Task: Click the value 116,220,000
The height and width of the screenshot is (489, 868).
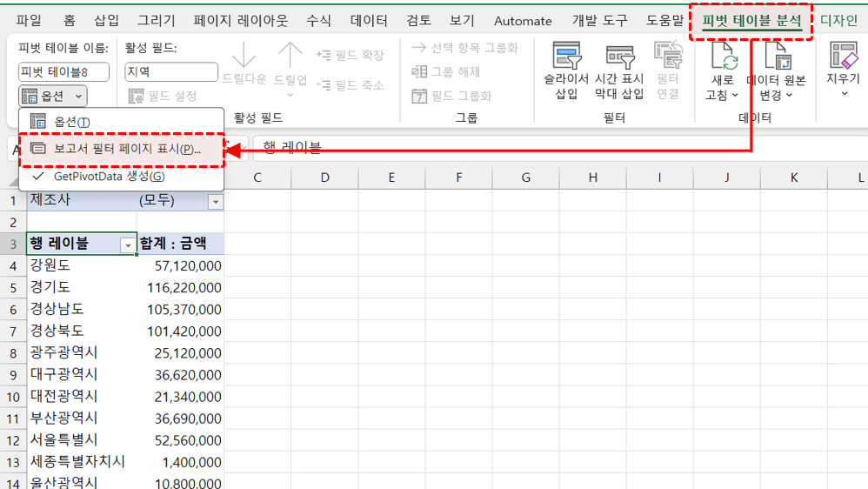Action: [x=184, y=288]
